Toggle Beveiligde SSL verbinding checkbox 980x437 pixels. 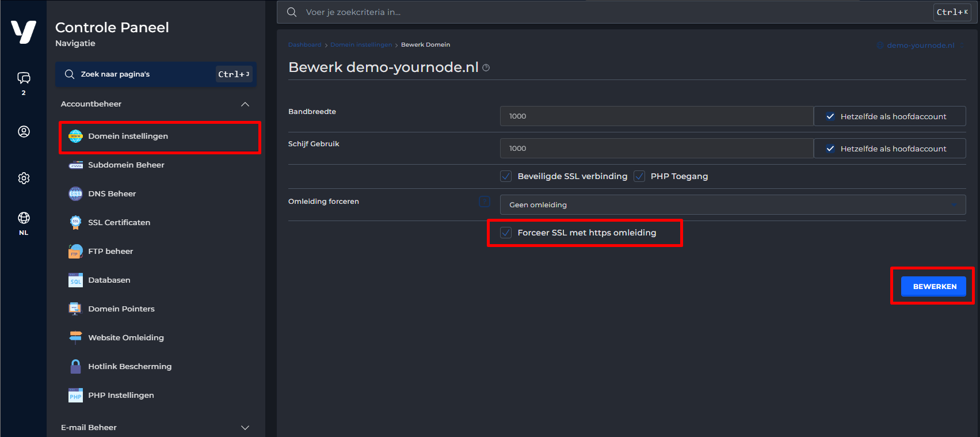click(x=506, y=176)
